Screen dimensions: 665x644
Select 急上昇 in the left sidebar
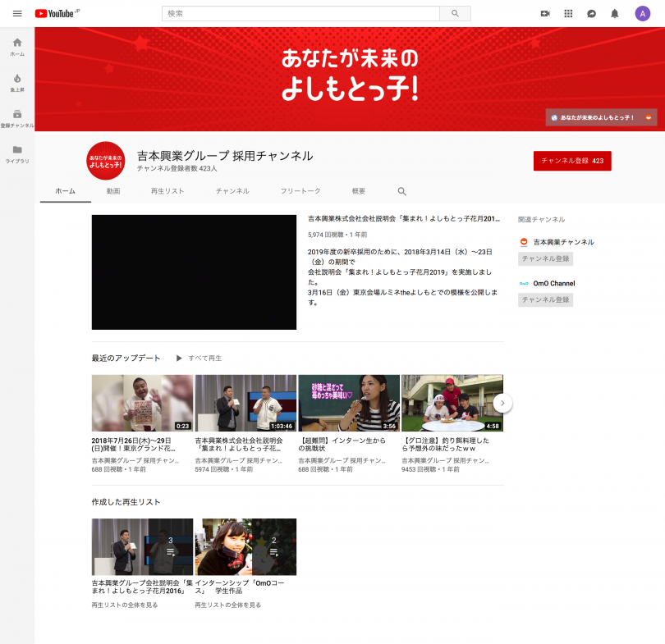16,81
